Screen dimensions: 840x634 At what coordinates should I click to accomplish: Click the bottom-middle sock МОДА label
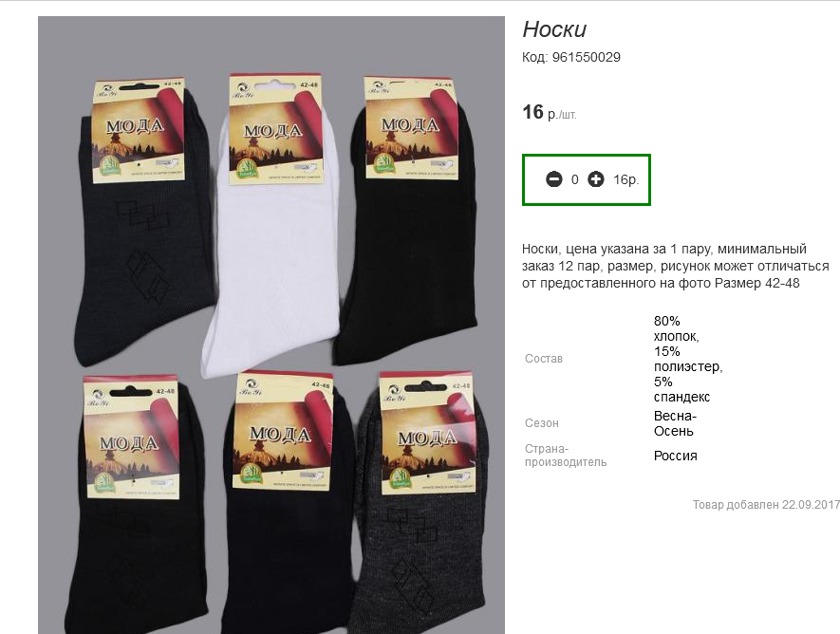pos(282,430)
